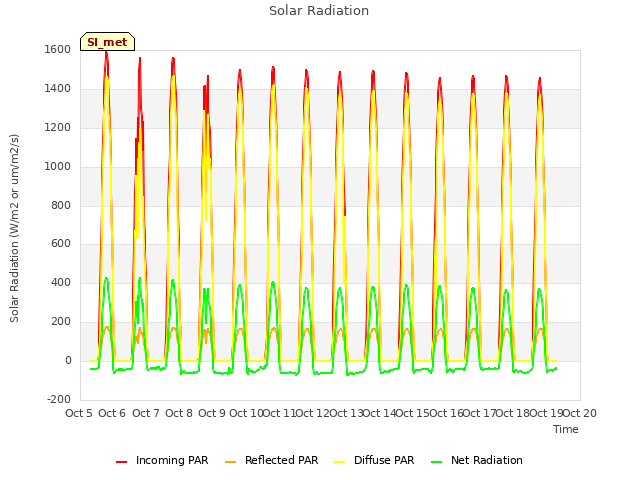Viewport: 640px width, 480px height.
Task: Toggle the Reflected PAR legend entry
Action: (x=271, y=460)
